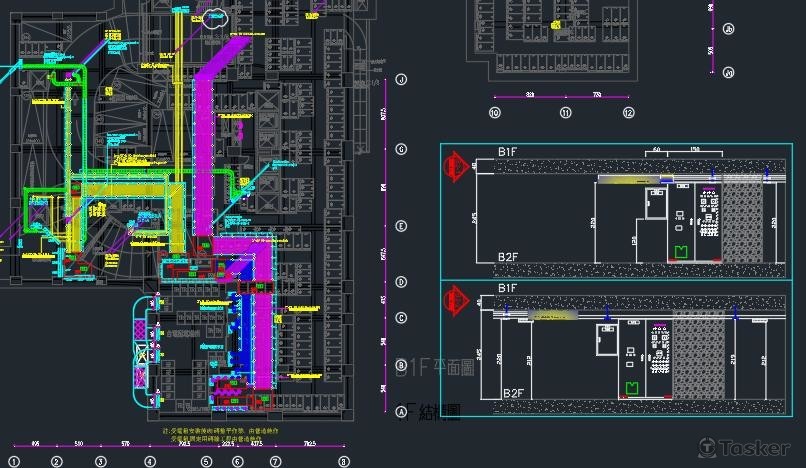Select grid bubble J on the plan's right side
Screen dimensions: 806x468
(x=401, y=79)
